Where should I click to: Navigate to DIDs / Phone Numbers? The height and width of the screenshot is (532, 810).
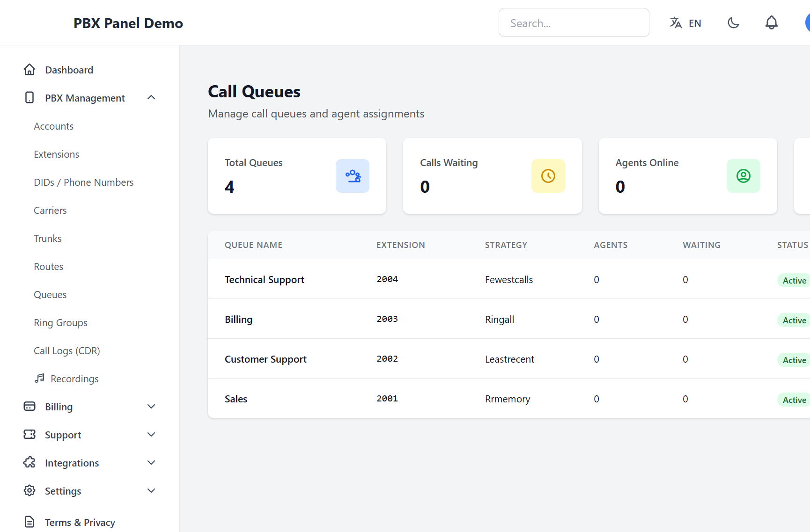click(x=83, y=182)
